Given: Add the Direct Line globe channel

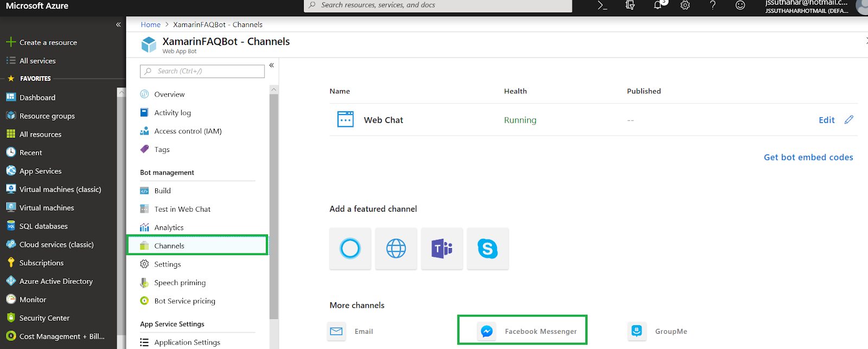Looking at the screenshot, I should pyautogui.click(x=396, y=249).
